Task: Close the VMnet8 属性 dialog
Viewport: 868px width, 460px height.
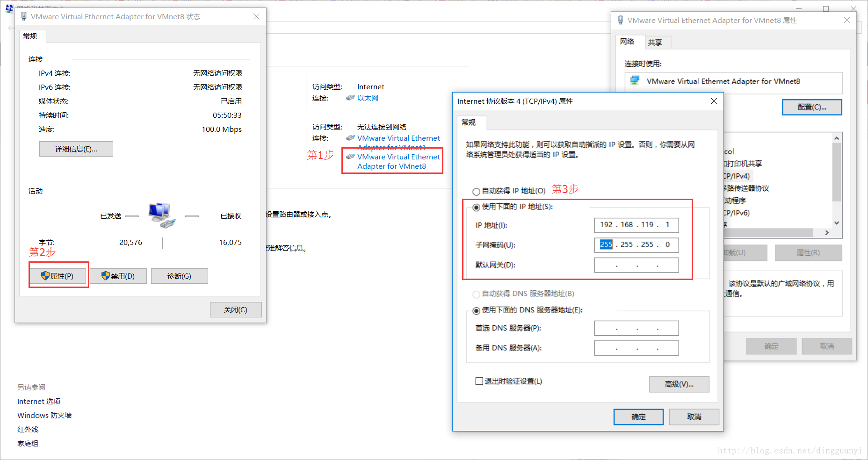Action: tap(846, 20)
